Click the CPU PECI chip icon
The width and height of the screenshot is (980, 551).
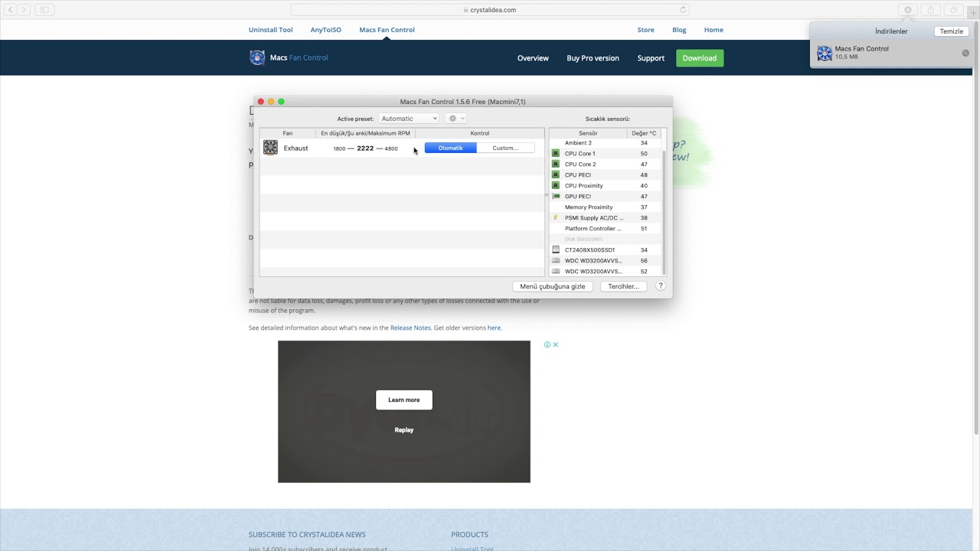point(556,175)
